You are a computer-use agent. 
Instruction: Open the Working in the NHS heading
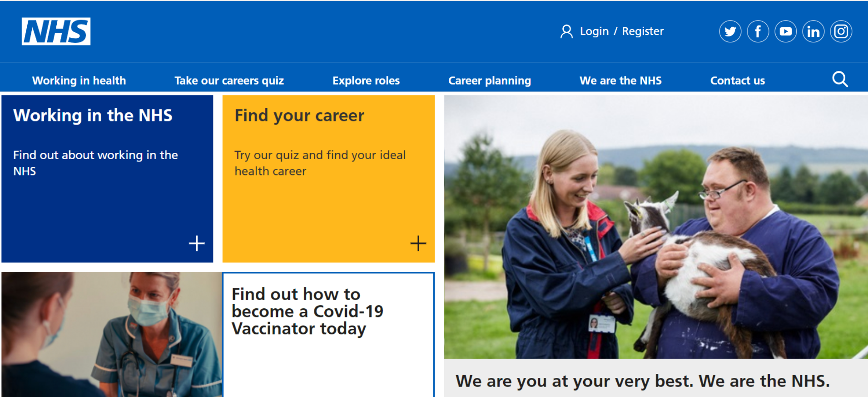click(x=93, y=116)
